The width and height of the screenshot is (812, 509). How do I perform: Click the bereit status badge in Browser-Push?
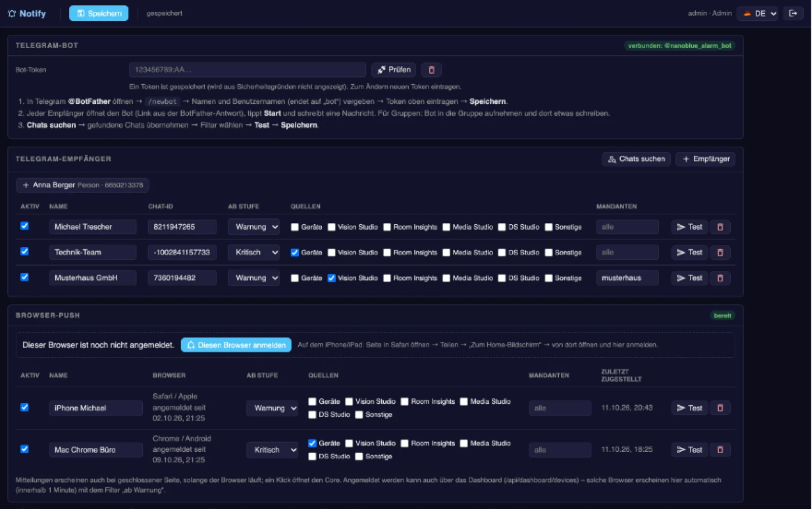(x=722, y=316)
